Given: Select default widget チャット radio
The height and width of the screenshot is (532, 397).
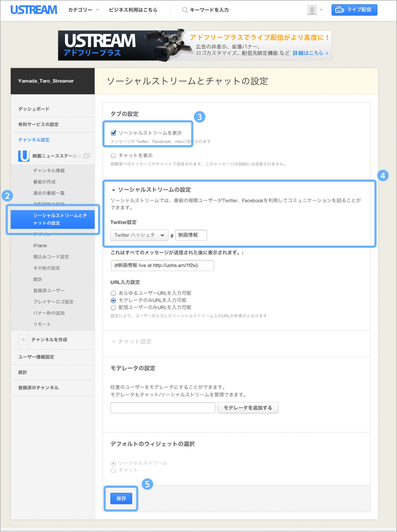Looking at the screenshot, I should (x=114, y=470).
